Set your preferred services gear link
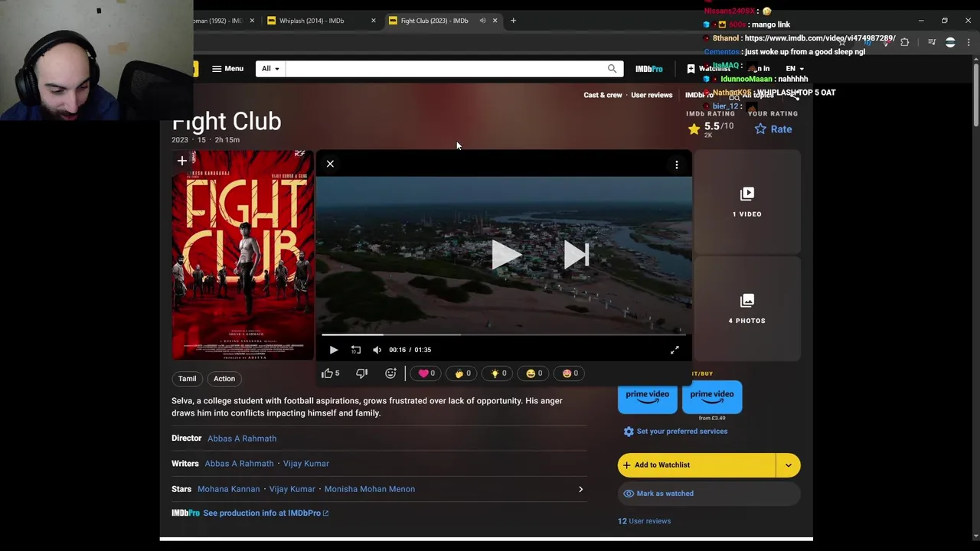 pyautogui.click(x=675, y=432)
